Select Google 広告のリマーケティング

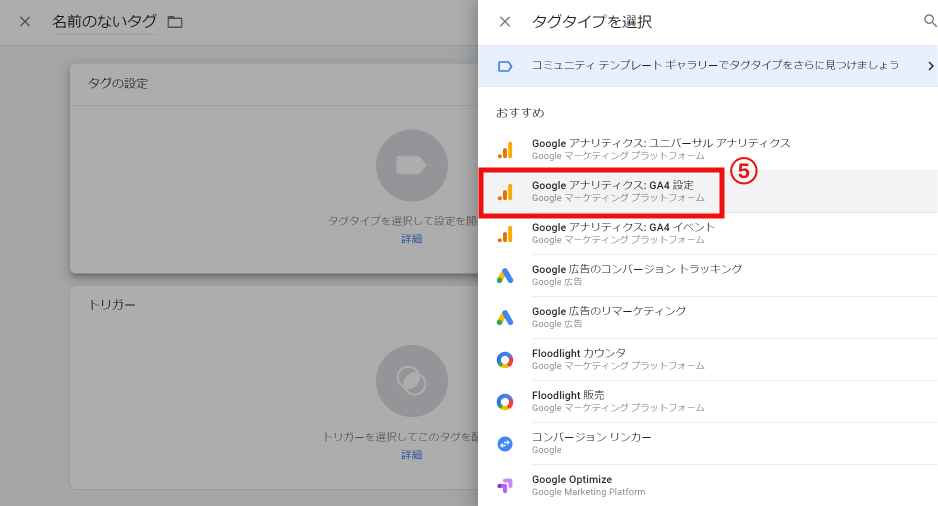[x=708, y=318]
